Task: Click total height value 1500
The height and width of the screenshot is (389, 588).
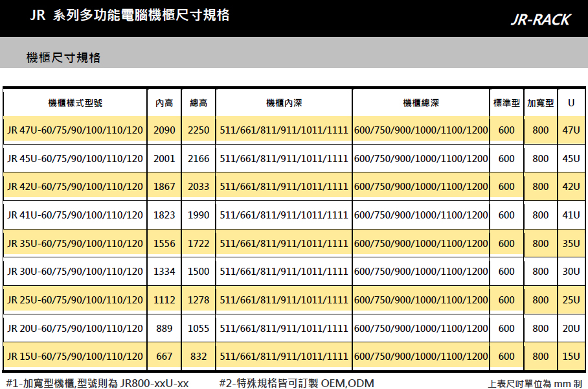Action: click(198, 272)
